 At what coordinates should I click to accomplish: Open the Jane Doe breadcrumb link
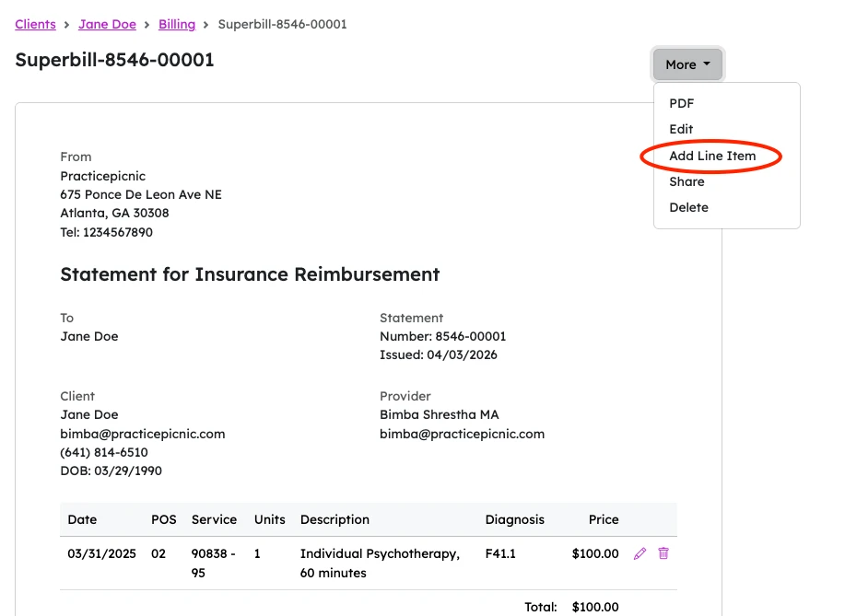[x=107, y=24]
